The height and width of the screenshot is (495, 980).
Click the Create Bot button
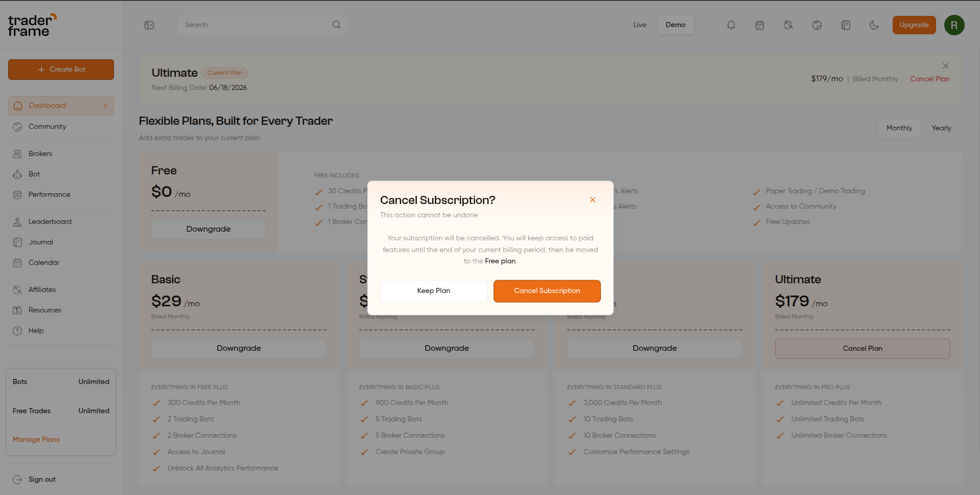pos(61,70)
